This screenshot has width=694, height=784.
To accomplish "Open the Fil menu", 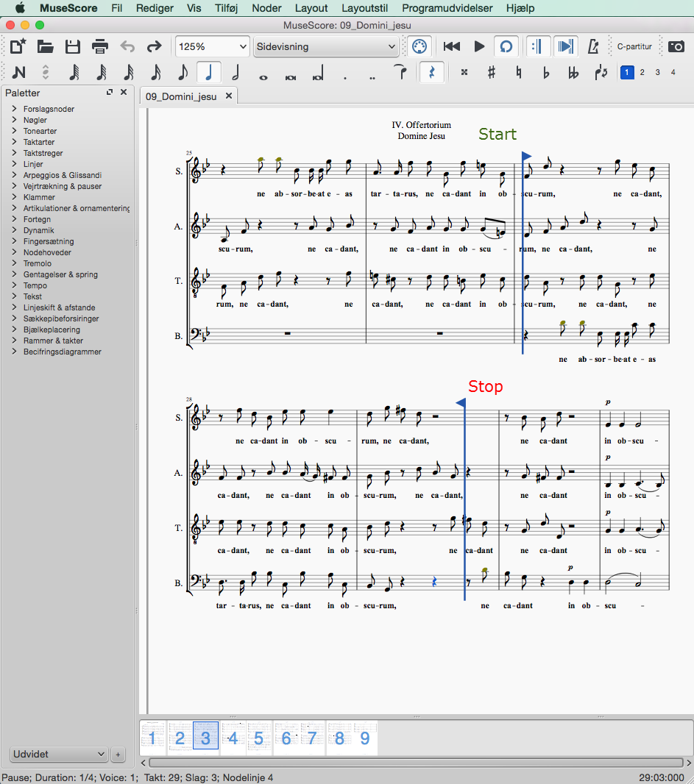I will pos(116,8).
